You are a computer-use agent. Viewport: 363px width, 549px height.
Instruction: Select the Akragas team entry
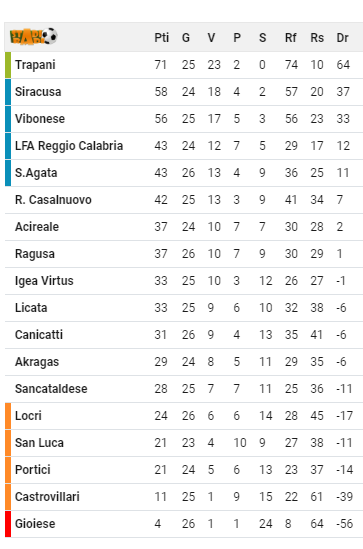point(37,362)
